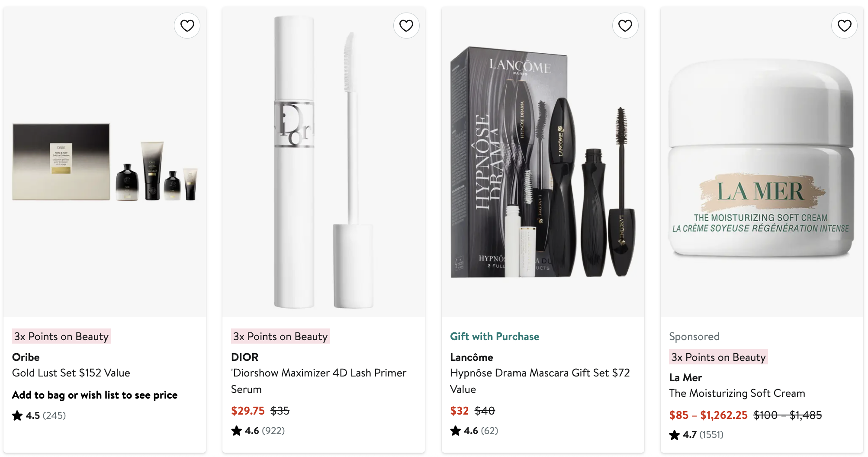868x457 pixels.
Task: Open the Lancôme mascara gift set image
Action: click(543, 162)
